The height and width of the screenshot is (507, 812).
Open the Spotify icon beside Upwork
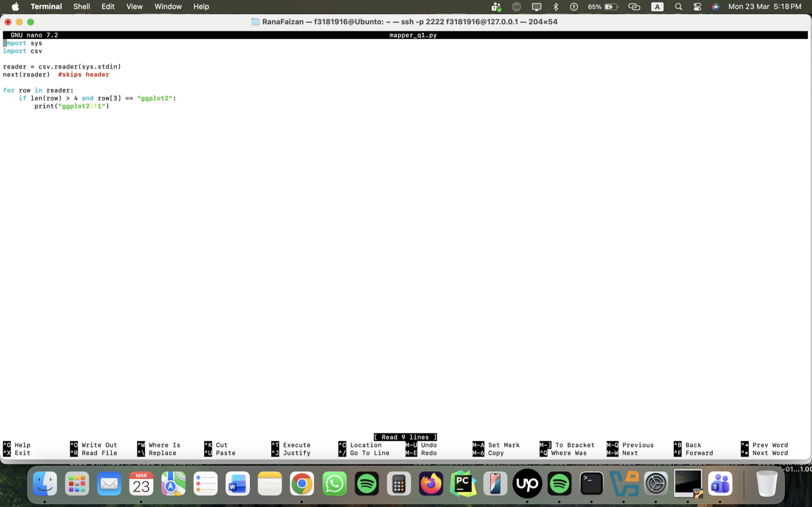click(559, 484)
